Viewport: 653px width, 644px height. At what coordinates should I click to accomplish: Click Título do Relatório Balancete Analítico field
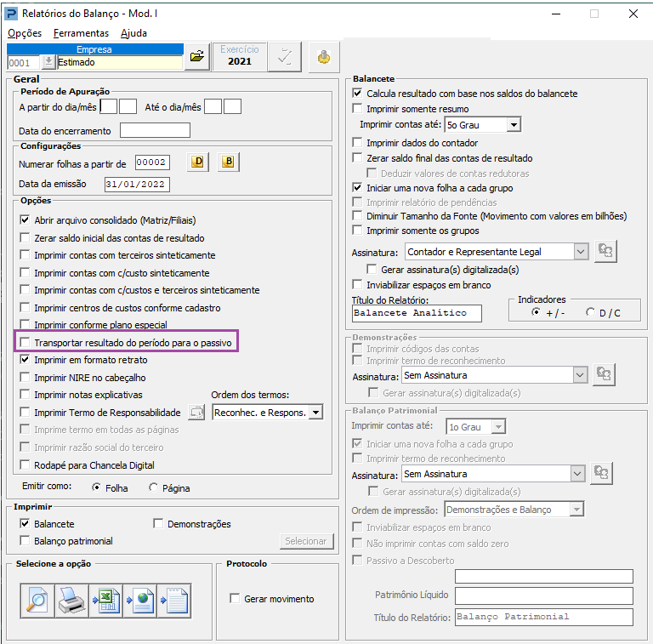[x=417, y=313]
